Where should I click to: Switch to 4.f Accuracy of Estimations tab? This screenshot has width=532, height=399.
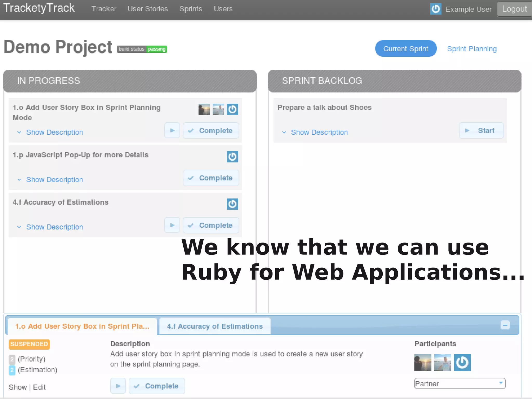215,326
